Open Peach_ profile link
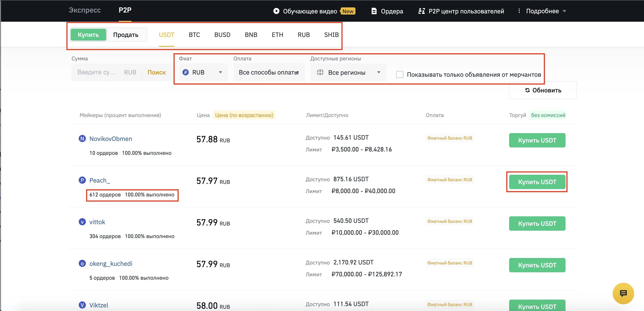 pos(100,180)
